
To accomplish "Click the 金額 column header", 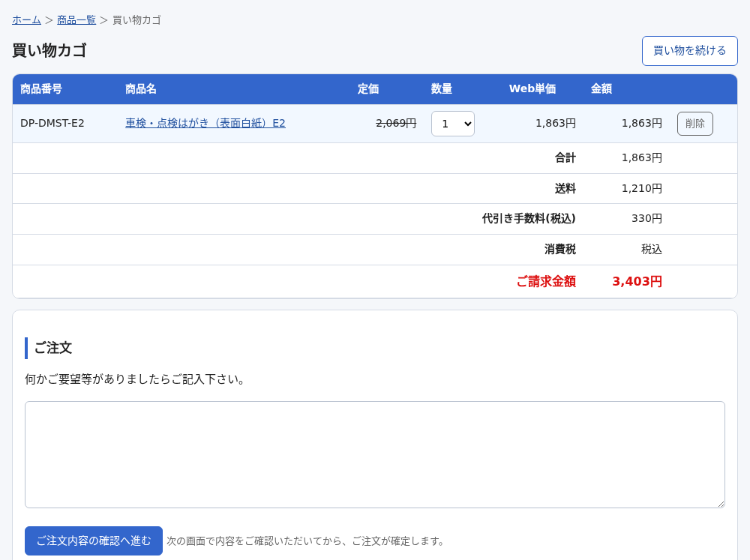I will tap(601, 89).
